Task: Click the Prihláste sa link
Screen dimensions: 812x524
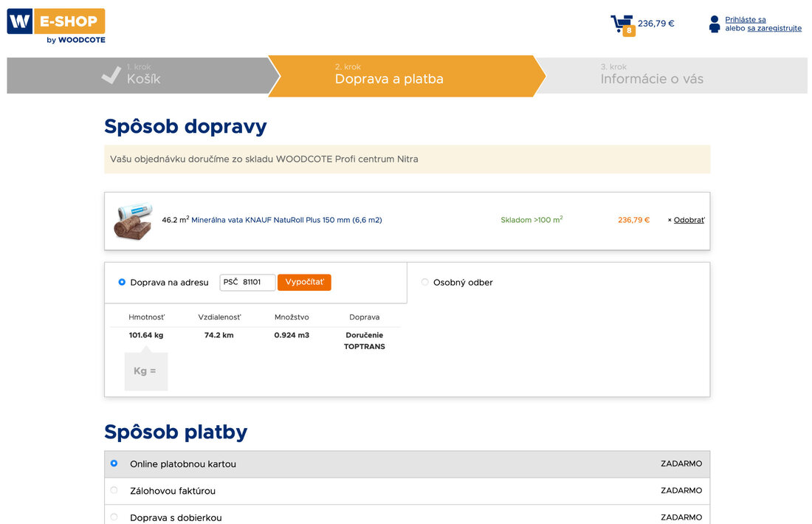Action: (x=745, y=20)
